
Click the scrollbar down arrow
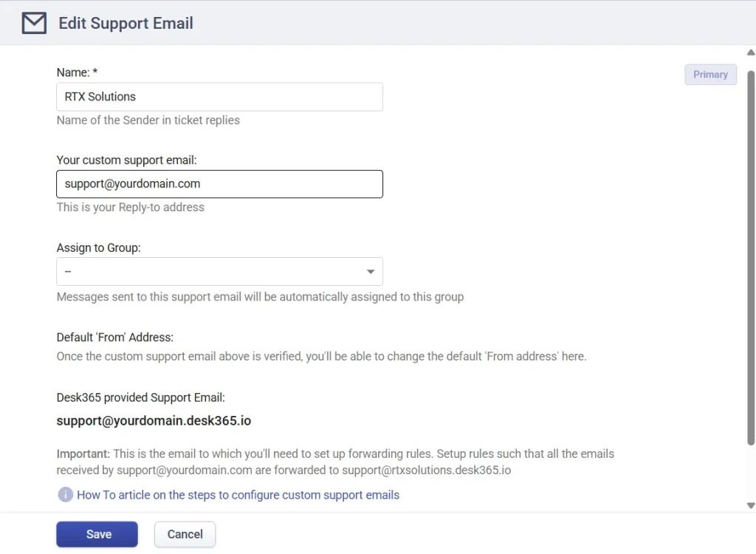click(x=750, y=506)
